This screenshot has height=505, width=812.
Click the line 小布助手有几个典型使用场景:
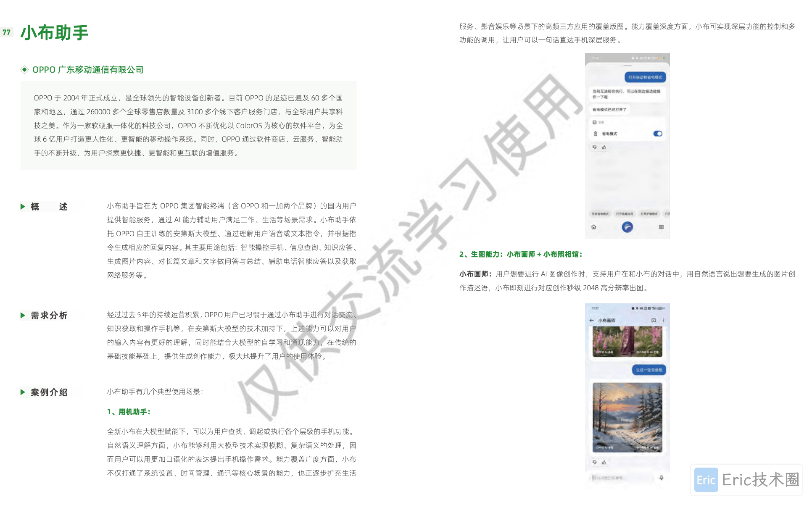click(x=155, y=392)
